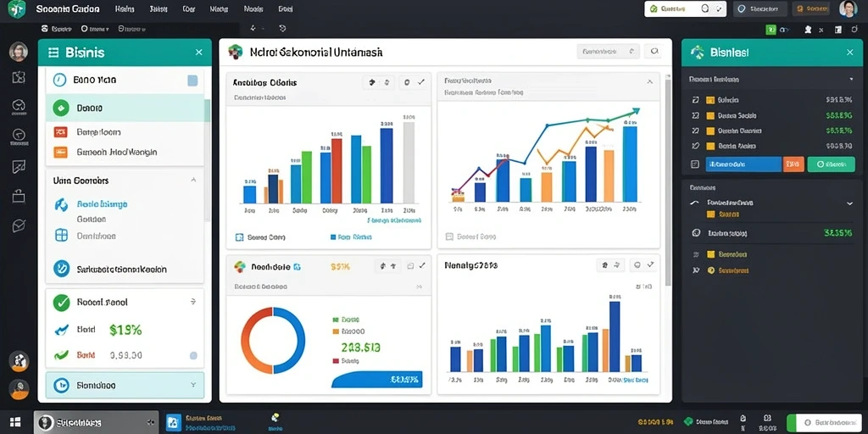Click the blue grid icon under Uara Scorders
Image resolution: width=868 pixels, height=434 pixels.
click(x=61, y=236)
